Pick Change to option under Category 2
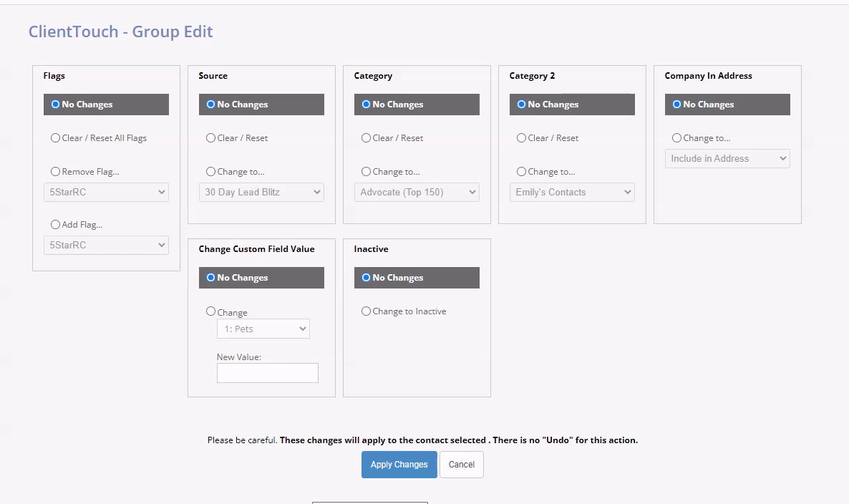 (x=521, y=172)
